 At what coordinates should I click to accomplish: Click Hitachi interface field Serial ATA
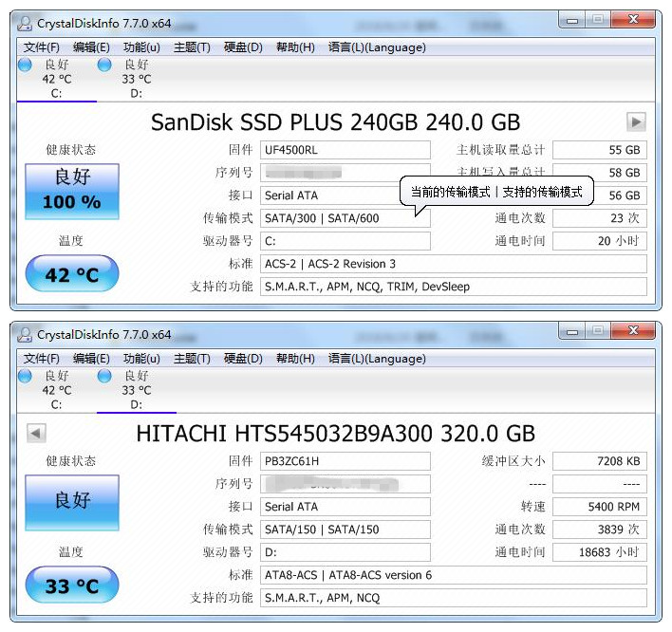point(345,507)
